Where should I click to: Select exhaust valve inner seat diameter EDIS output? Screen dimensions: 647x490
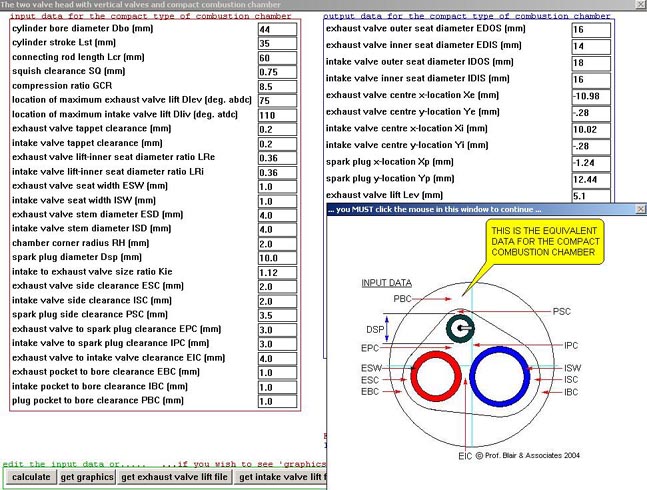[x=591, y=46]
